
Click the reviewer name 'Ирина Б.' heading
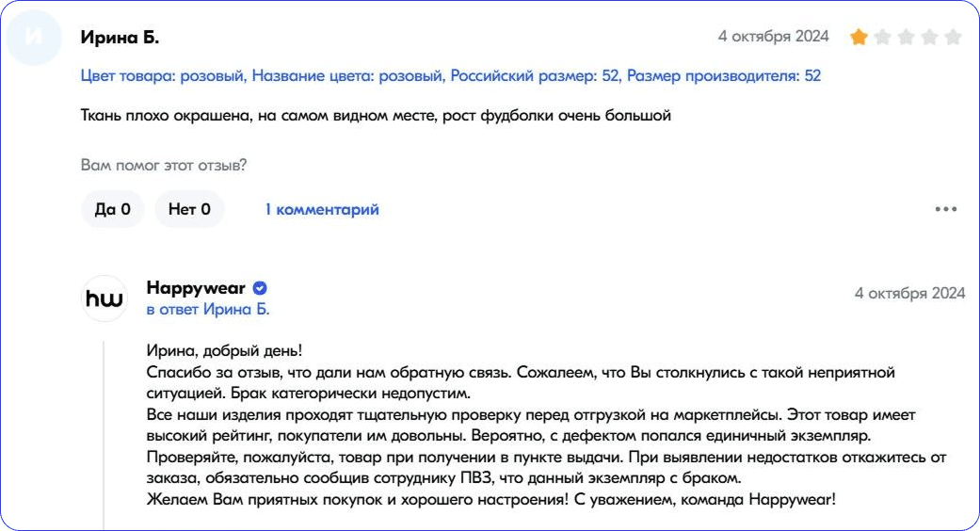coord(120,38)
